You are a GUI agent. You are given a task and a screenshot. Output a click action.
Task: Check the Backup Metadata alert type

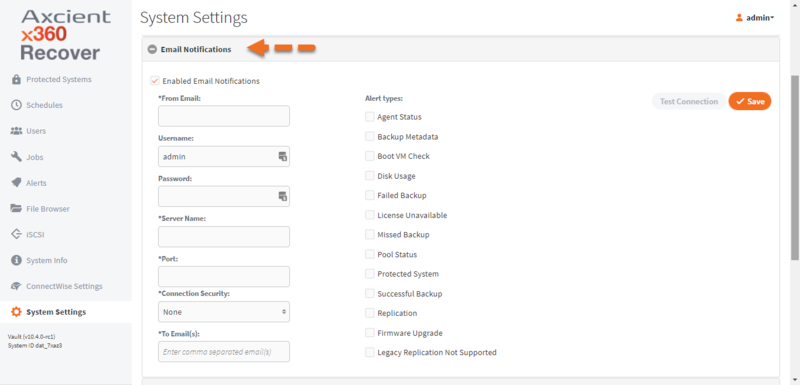click(x=369, y=137)
